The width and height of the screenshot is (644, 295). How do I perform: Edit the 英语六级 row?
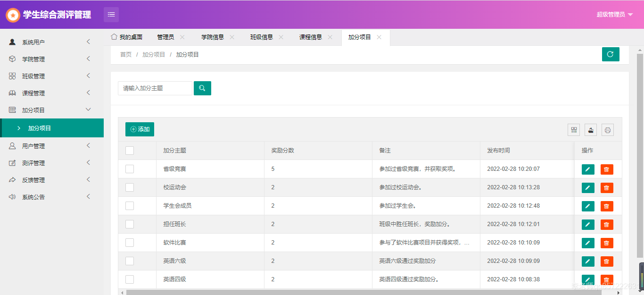tap(588, 261)
